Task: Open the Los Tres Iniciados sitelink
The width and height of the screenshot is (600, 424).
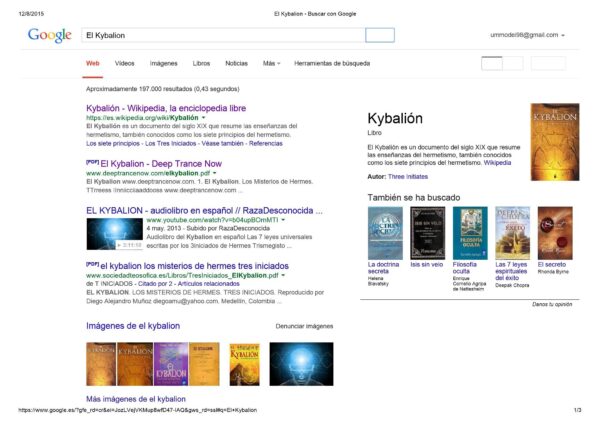Action: tap(171, 144)
